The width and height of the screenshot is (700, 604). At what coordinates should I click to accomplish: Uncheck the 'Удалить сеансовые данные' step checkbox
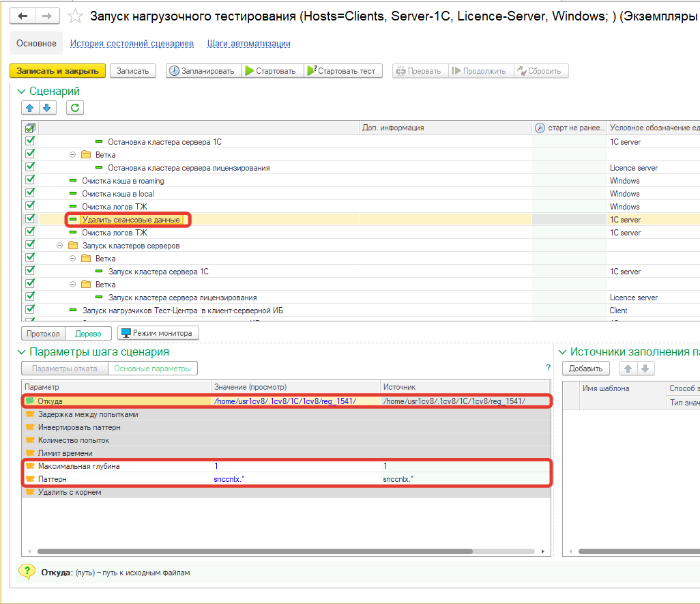click(x=30, y=219)
